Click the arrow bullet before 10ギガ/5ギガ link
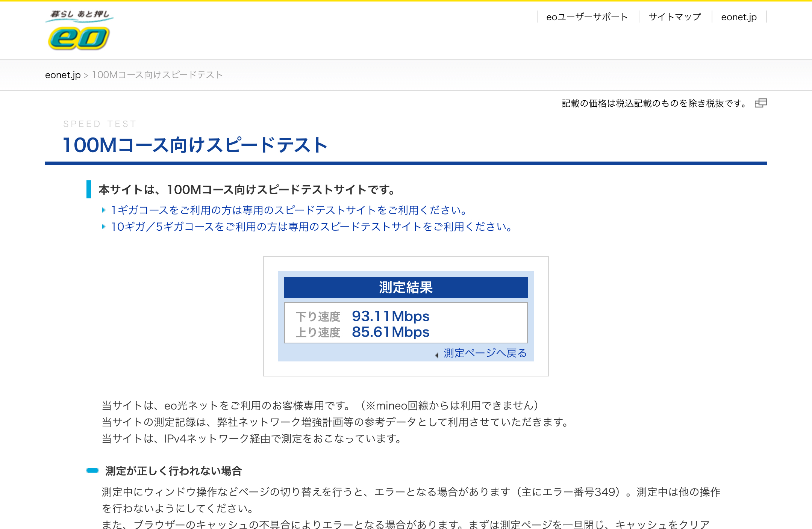Viewport: 812px width, 529px height. pos(104,227)
